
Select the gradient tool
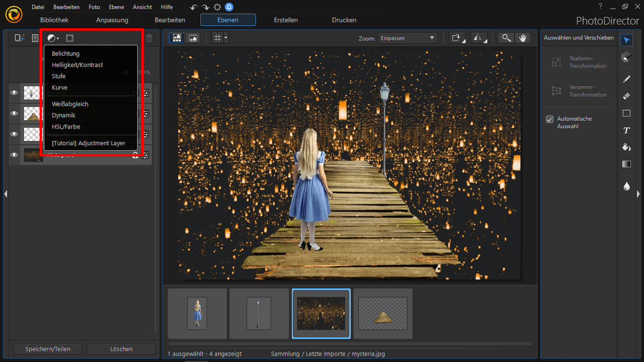626,164
